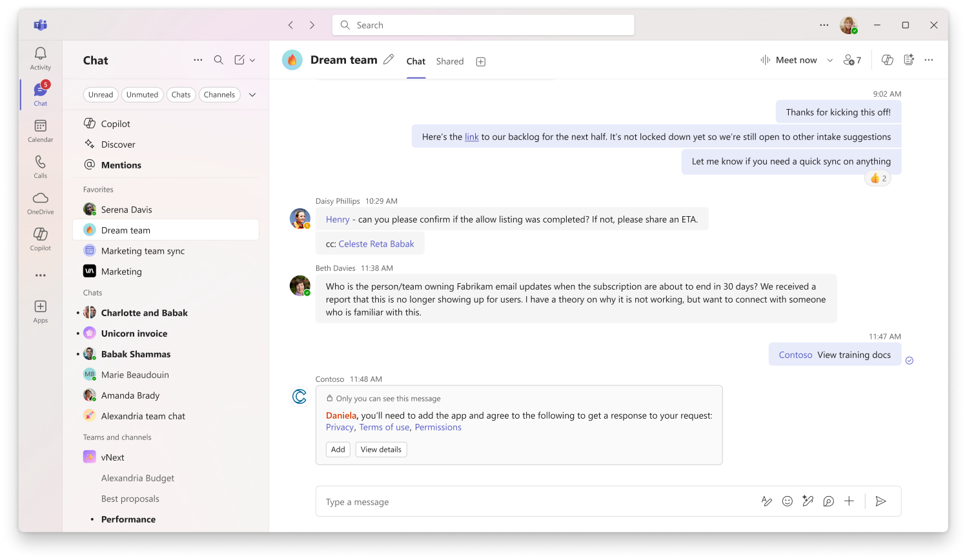The height and width of the screenshot is (560, 967).
Task: Collapse the Favorites section
Action: [x=98, y=190]
